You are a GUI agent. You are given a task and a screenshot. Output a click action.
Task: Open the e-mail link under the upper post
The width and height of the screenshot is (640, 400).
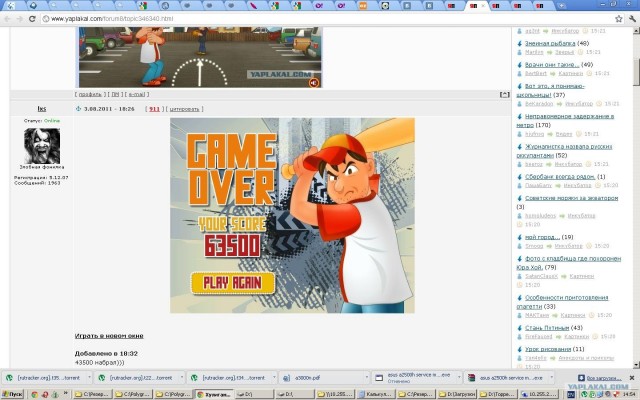pos(137,94)
